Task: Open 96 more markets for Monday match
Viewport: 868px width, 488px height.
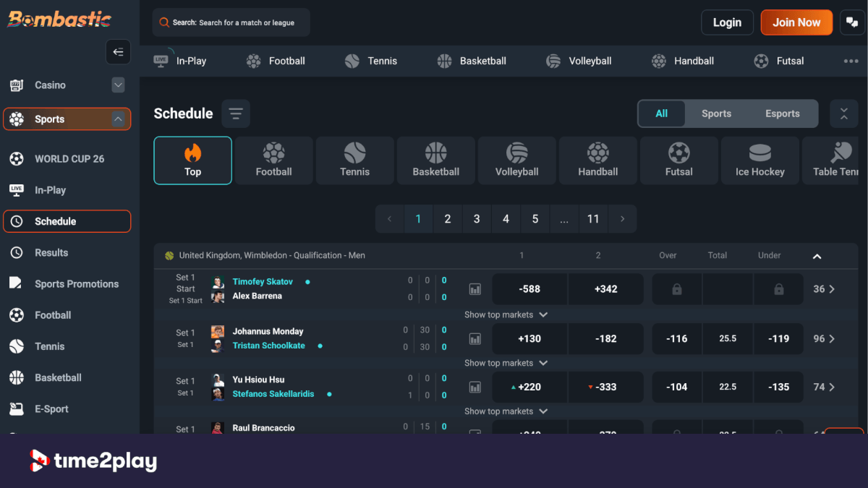Action: pos(825,338)
